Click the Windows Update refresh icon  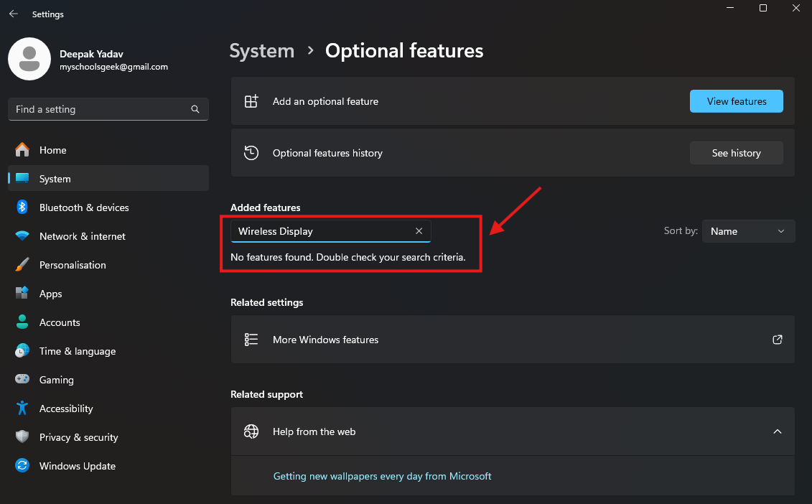click(x=22, y=466)
